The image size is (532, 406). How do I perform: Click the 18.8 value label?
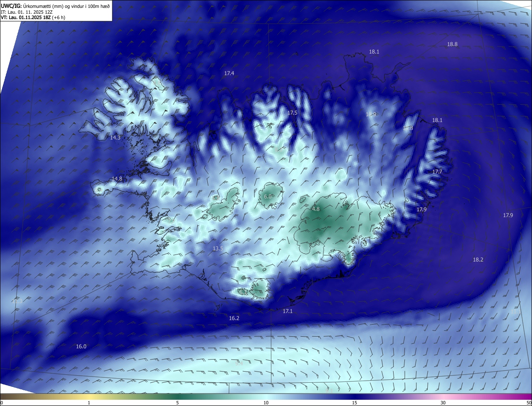tap(452, 44)
